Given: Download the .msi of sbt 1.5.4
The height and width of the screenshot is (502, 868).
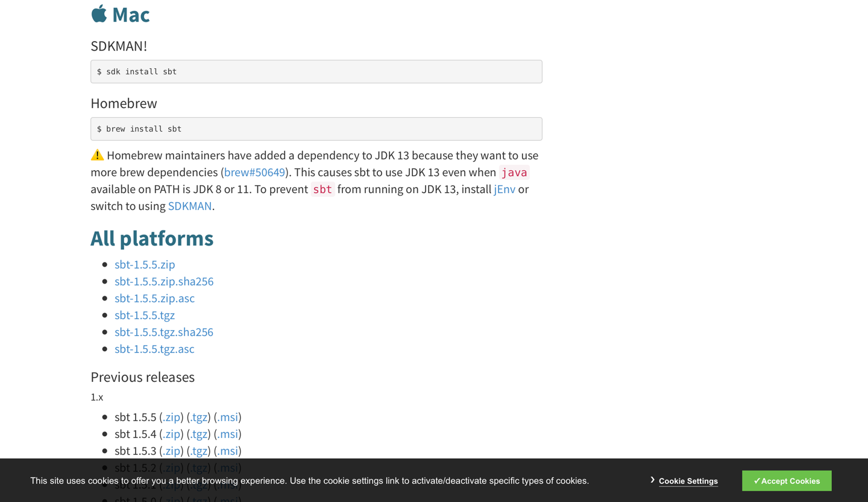Looking at the screenshot, I should click(227, 434).
